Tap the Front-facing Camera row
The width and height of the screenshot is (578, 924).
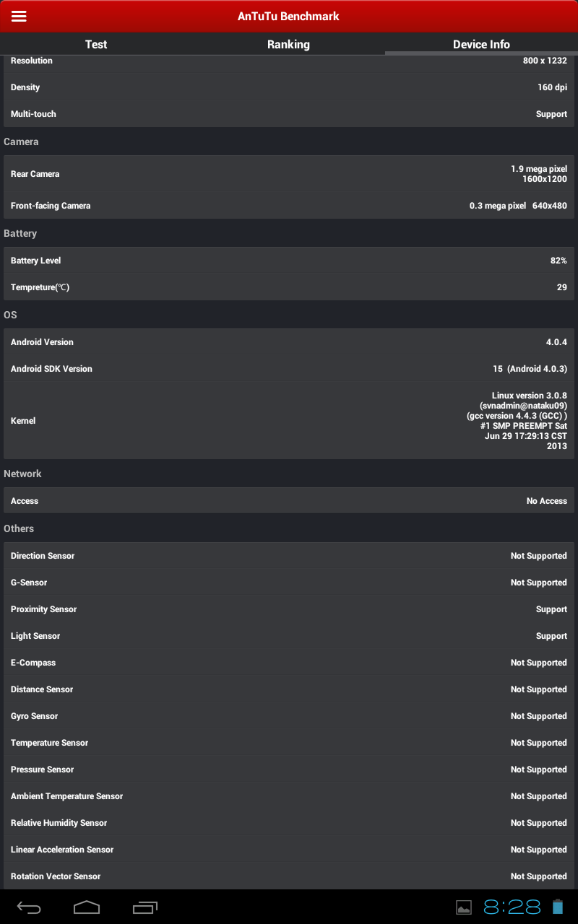289,206
